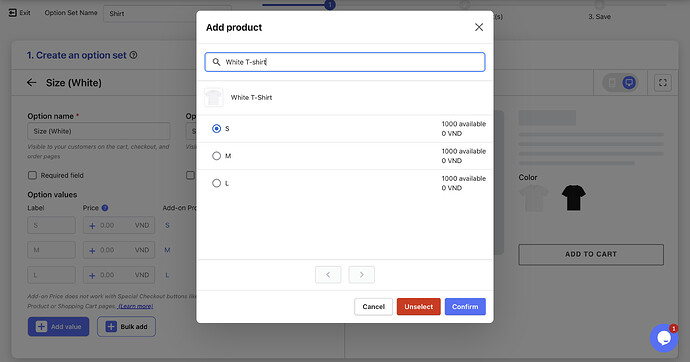The width and height of the screenshot is (690, 362).
Task: Open fullscreen preview icon
Action: (662, 83)
